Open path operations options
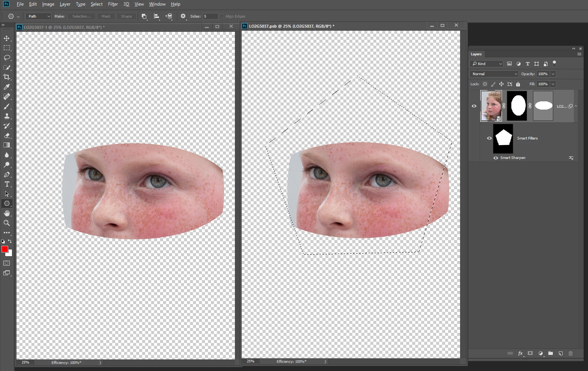Viewport: 588px width, 371px height. point(144,16)
